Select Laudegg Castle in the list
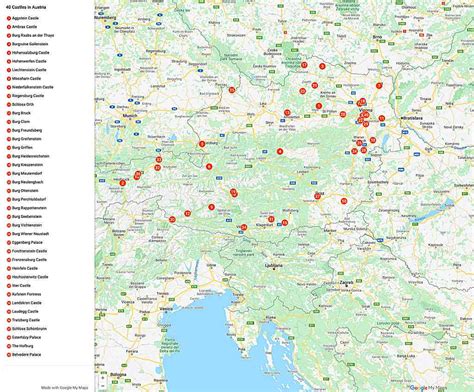Viewport: 474px width, 392px height. tap(25, 312)
